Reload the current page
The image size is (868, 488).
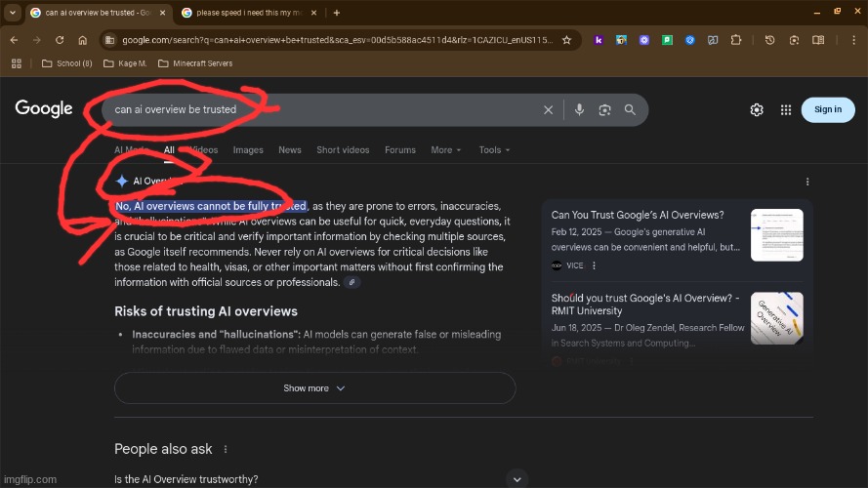(x=60, y=40)
